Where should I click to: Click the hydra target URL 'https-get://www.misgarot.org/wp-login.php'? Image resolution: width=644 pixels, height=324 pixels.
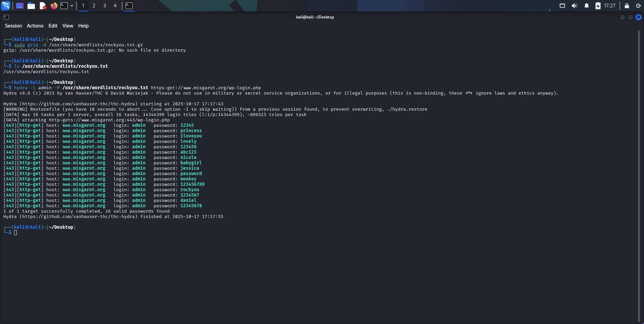(x=206, y=88)
